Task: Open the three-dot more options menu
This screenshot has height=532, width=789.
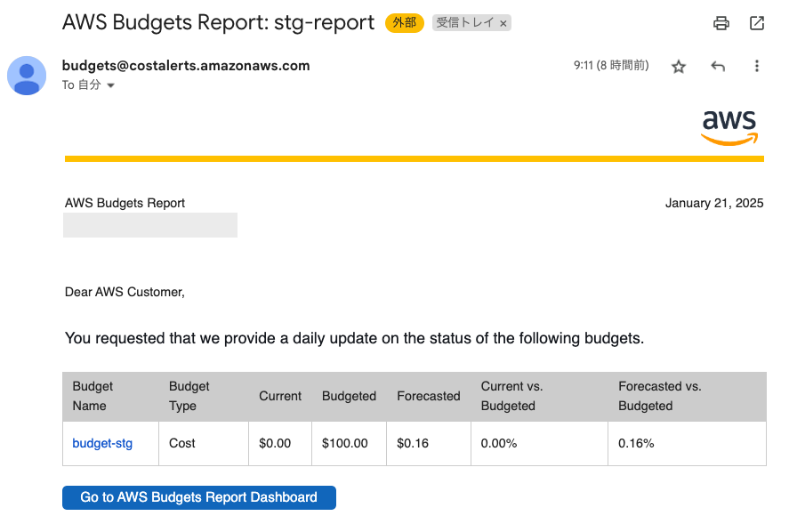Action: click(756, 66)
